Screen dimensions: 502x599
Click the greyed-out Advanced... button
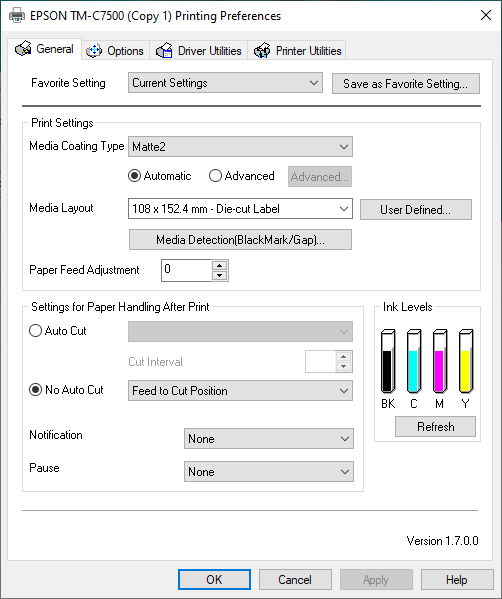coord(320,176)
